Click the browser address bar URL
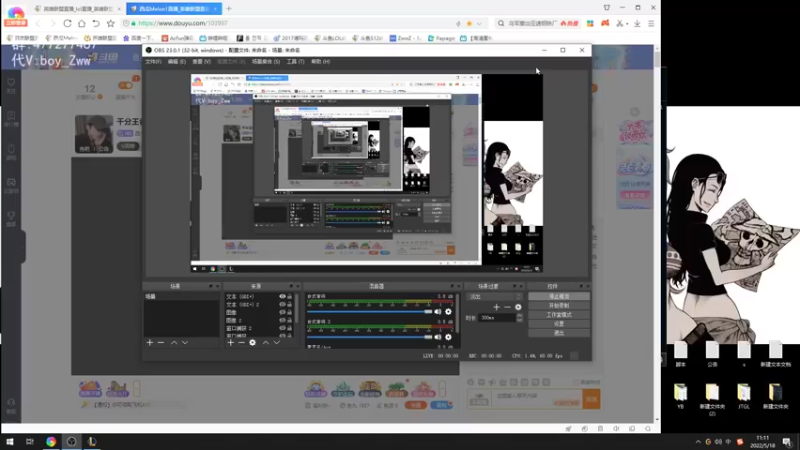 [x=183, y=23]
